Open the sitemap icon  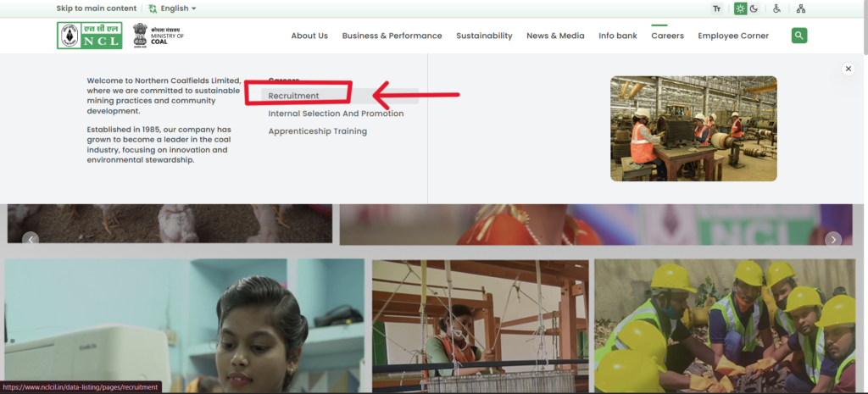[x=801, y=8]
